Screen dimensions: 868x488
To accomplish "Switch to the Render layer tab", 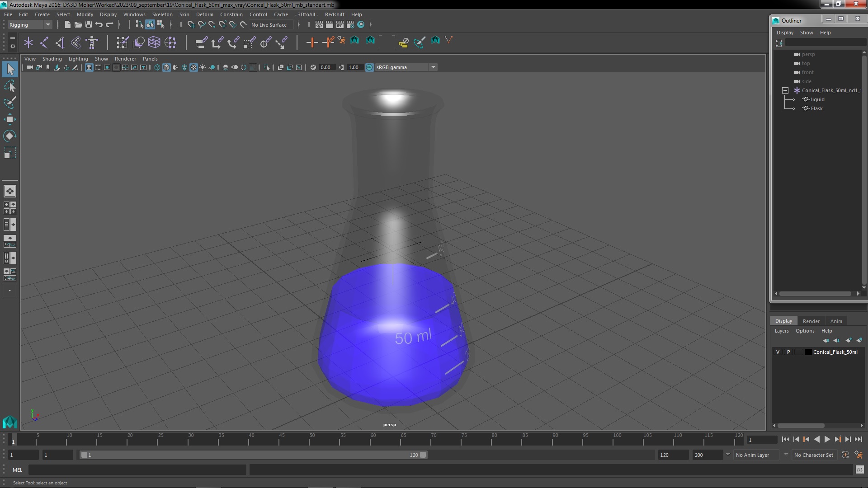I will click(811, 321).
